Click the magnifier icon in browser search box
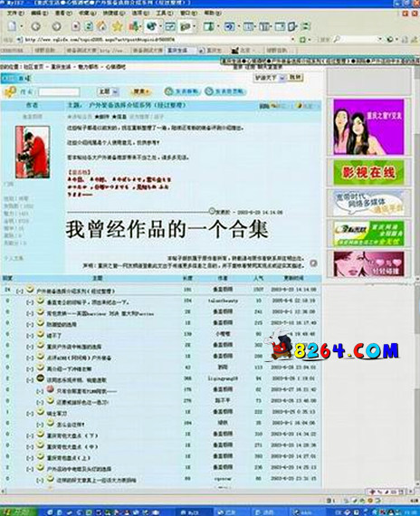The height and width of the screenshot is (516, 420). click(x=336, y=40)
